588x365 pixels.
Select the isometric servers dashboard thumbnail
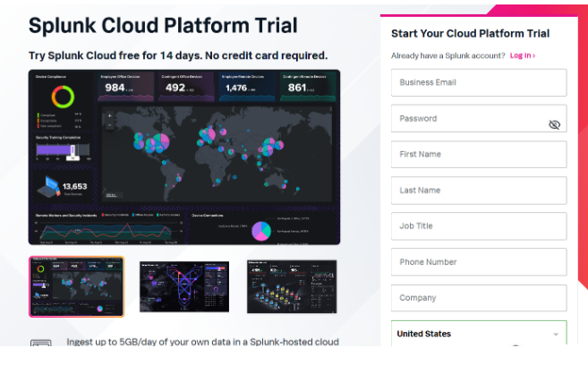tap(292, 286)
